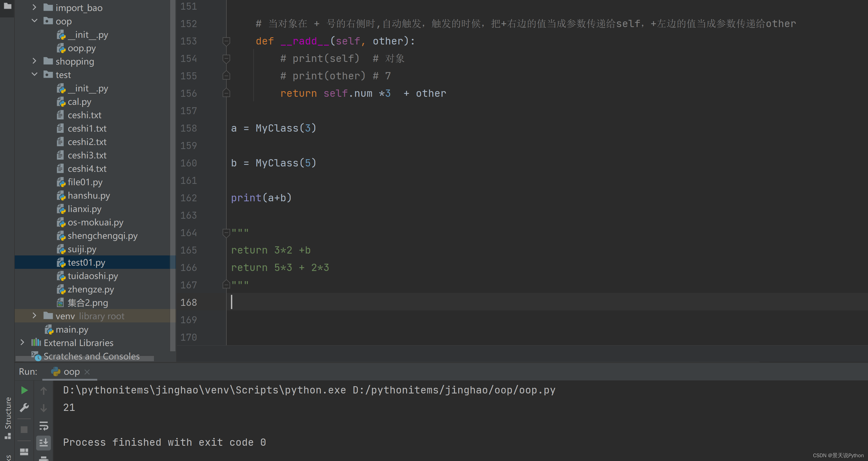The width and height of the screenshot is (868, 461).
Task: Collapse the docstring fold at line 164
Action: (226, 233)
